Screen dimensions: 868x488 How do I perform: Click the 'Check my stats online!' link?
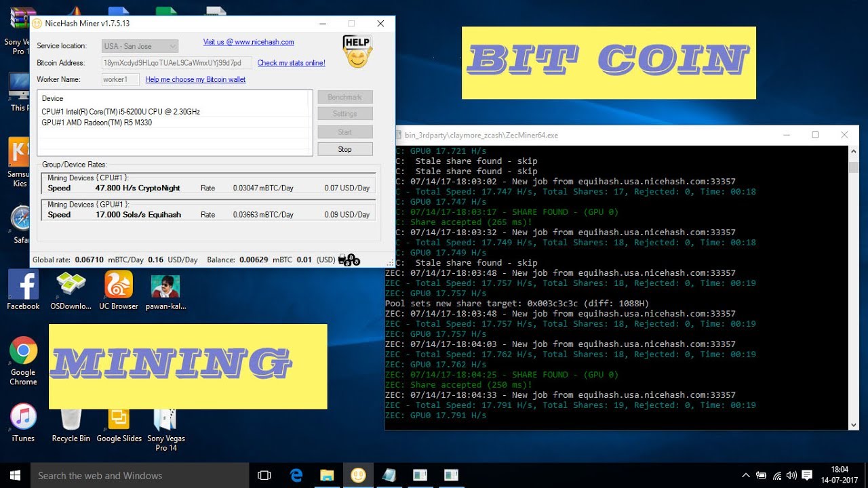(291, 63)
